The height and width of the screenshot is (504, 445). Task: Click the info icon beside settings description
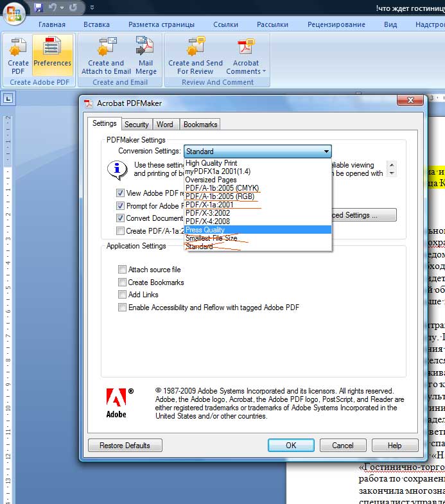pos(116,169)
